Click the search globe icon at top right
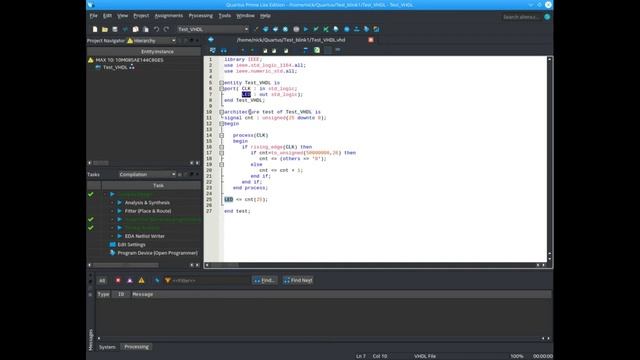Viewport: 640px width, 360px height. click(x=547, y=17)
